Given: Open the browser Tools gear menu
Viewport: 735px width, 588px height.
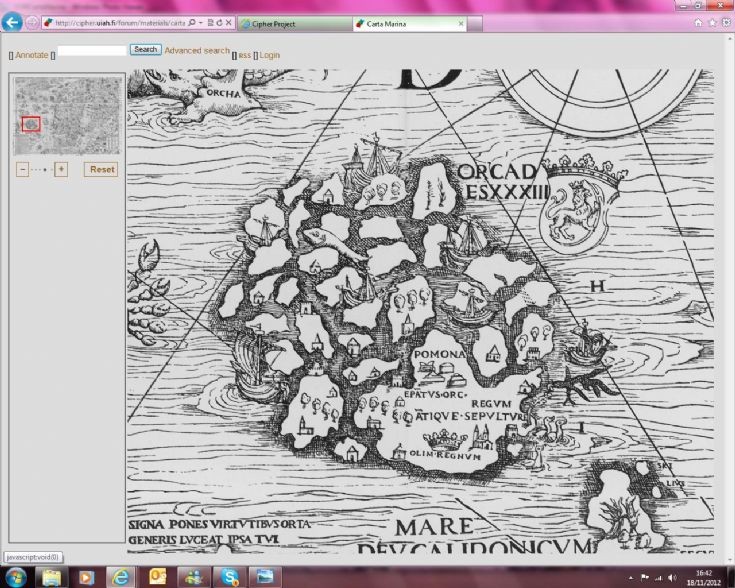Looking at the screenshot, I should (x=726, y=23).
